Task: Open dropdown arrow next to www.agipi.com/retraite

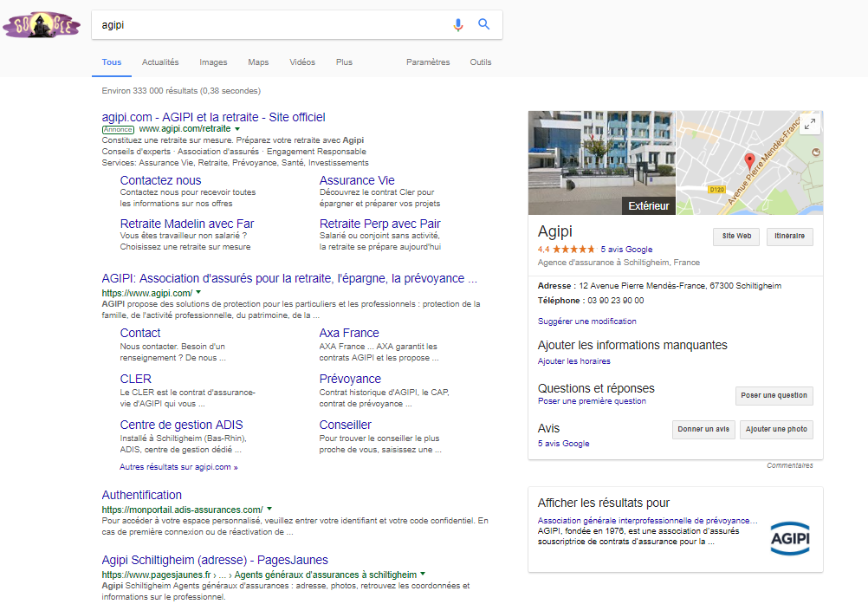Action: pyautogui.click(x=237, y=129)
